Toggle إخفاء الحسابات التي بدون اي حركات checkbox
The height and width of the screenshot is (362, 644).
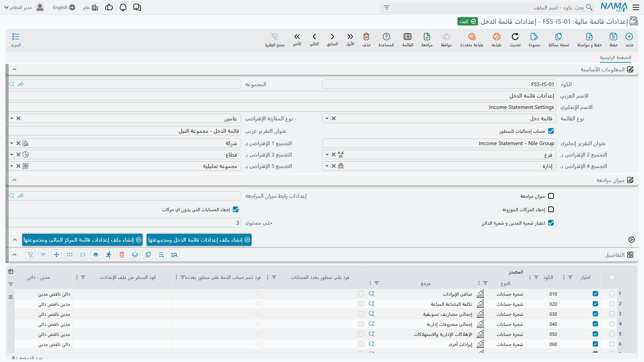click(x=236, y=209)
